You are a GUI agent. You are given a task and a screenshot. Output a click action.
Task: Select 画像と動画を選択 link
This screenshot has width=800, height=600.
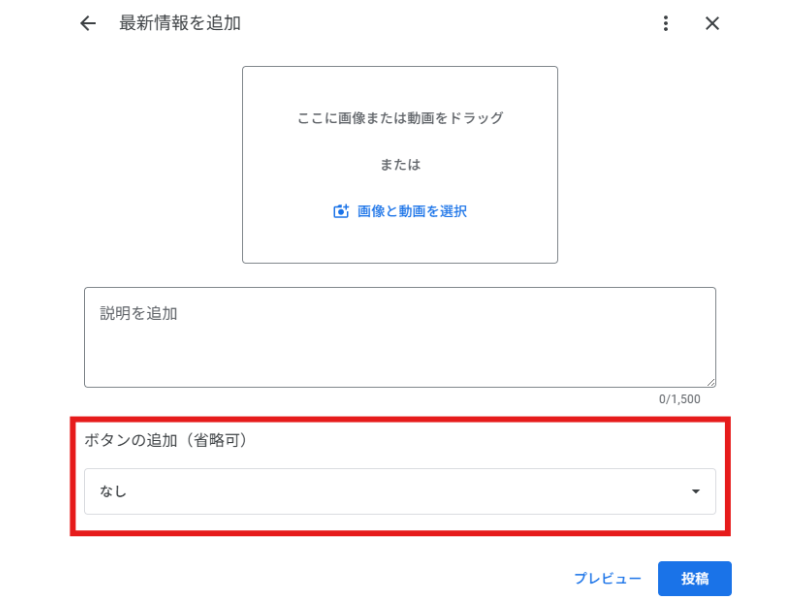[412, 211]
